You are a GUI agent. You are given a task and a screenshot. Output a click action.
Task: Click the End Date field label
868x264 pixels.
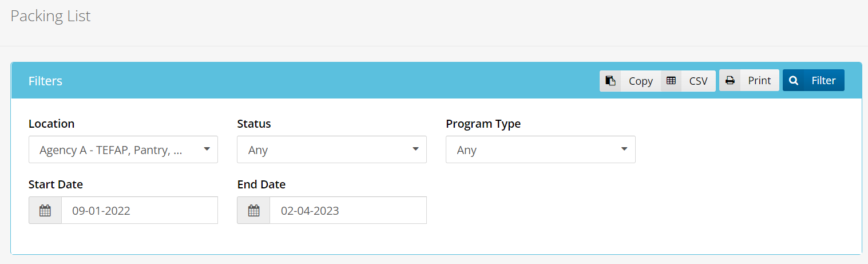[x=261, y=184]
